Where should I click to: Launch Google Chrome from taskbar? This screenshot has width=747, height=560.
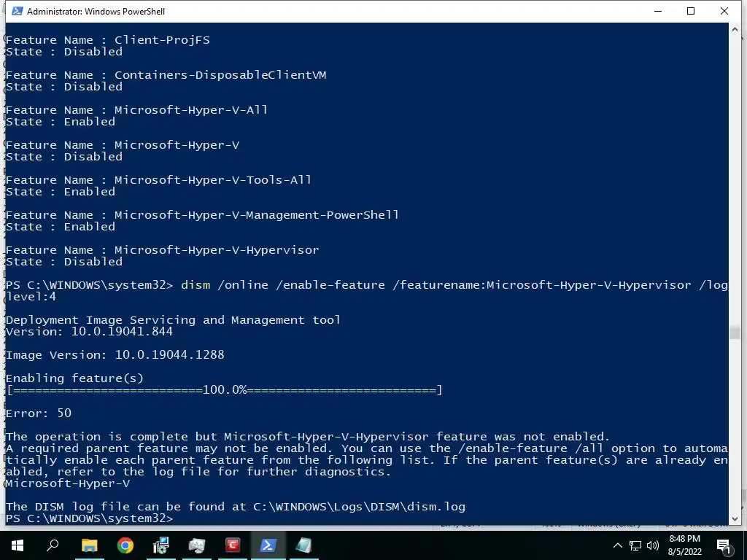[x=125, y=545]
